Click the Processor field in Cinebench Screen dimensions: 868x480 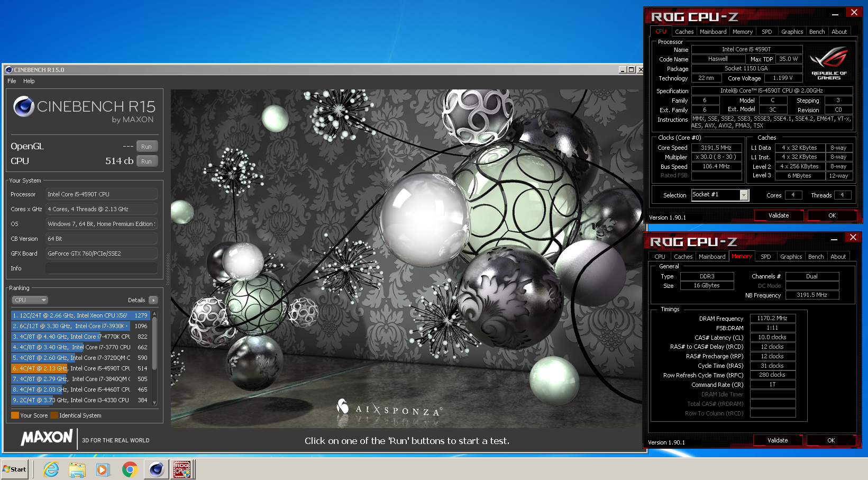[x=102, y=194]
